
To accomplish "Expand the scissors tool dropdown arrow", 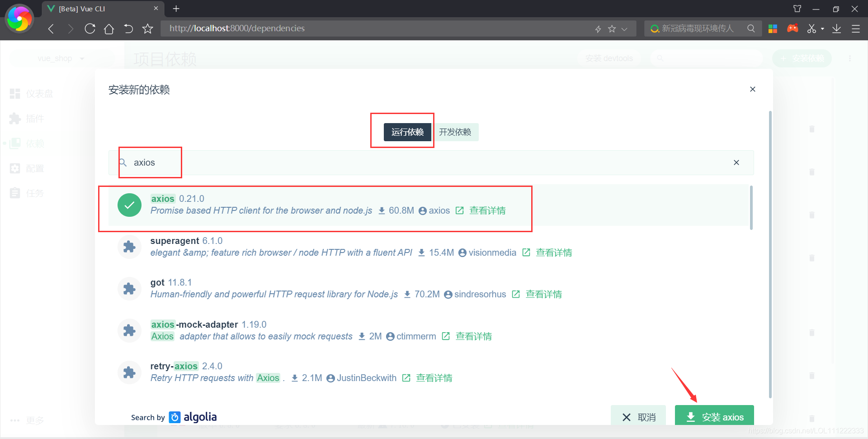I will tap(822, 29).
